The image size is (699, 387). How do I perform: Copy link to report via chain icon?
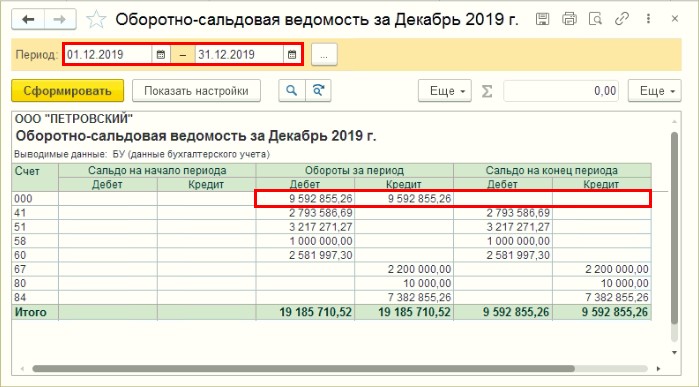[621, 19]
